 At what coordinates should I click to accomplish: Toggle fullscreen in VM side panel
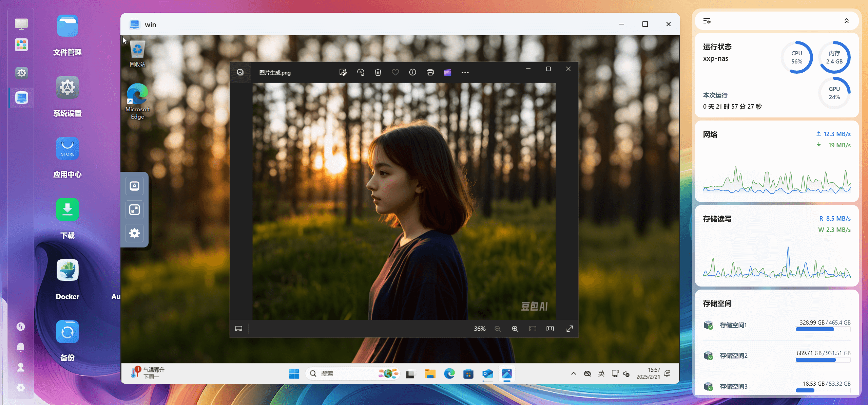(x=134, y=209)
